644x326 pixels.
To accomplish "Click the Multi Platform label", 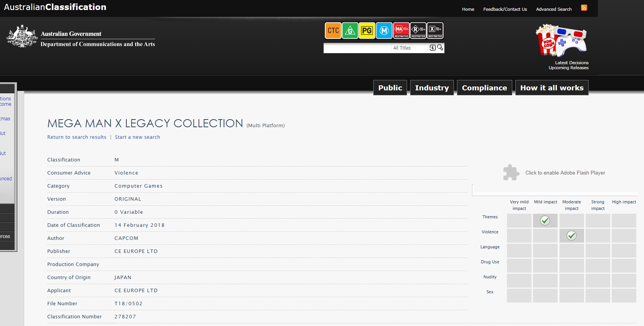I will pyautogui.click(x=266, y=126).
